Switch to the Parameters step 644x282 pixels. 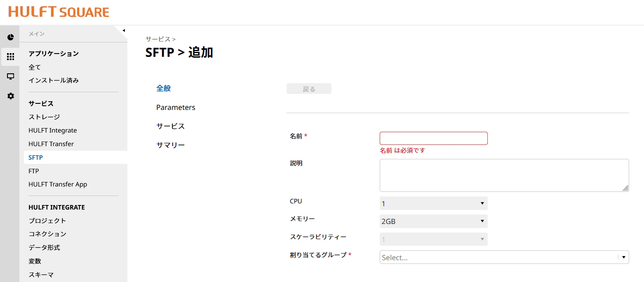176,107
